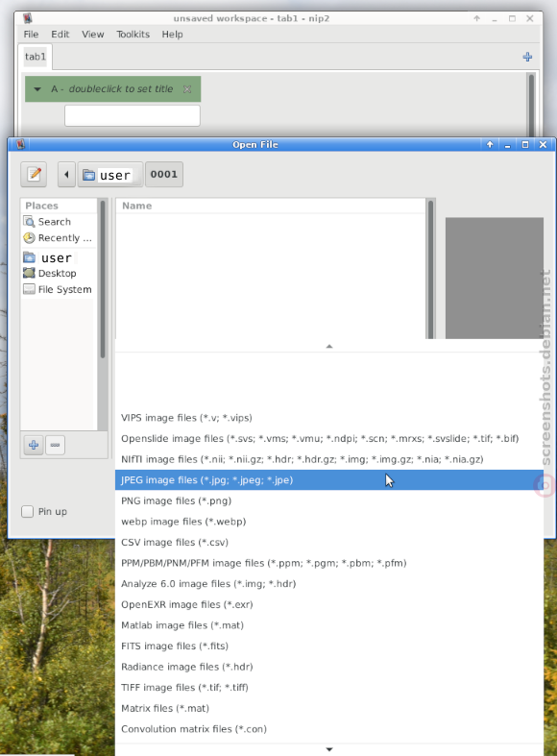
Task: Collapse column A with its triangle
Action: 37,89
